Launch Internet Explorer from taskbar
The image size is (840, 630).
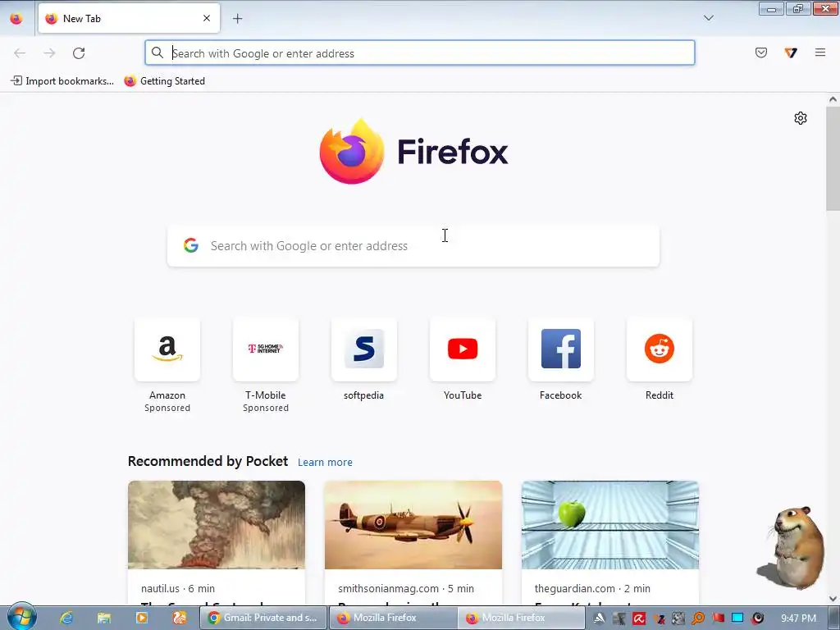66,618
